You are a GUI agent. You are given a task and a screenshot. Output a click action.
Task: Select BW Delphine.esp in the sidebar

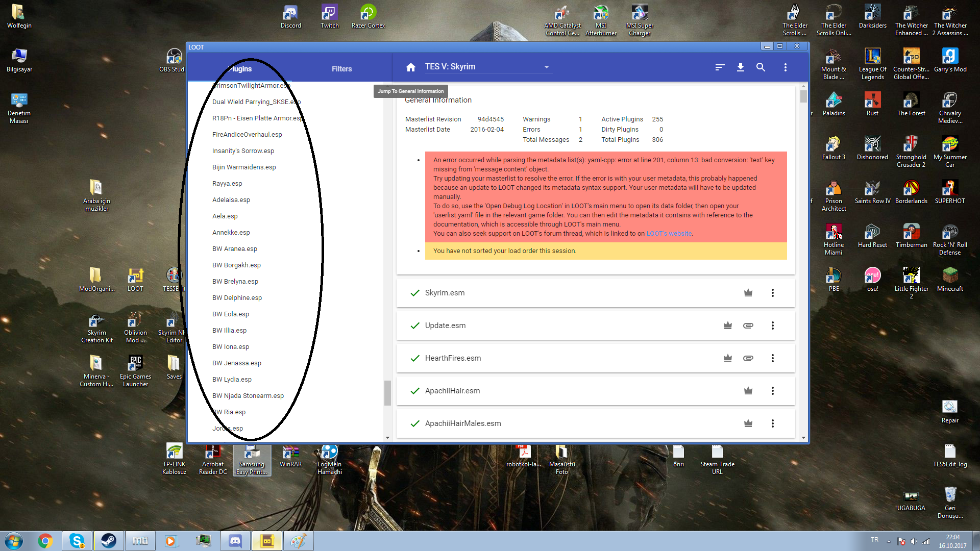click(237, 298)
